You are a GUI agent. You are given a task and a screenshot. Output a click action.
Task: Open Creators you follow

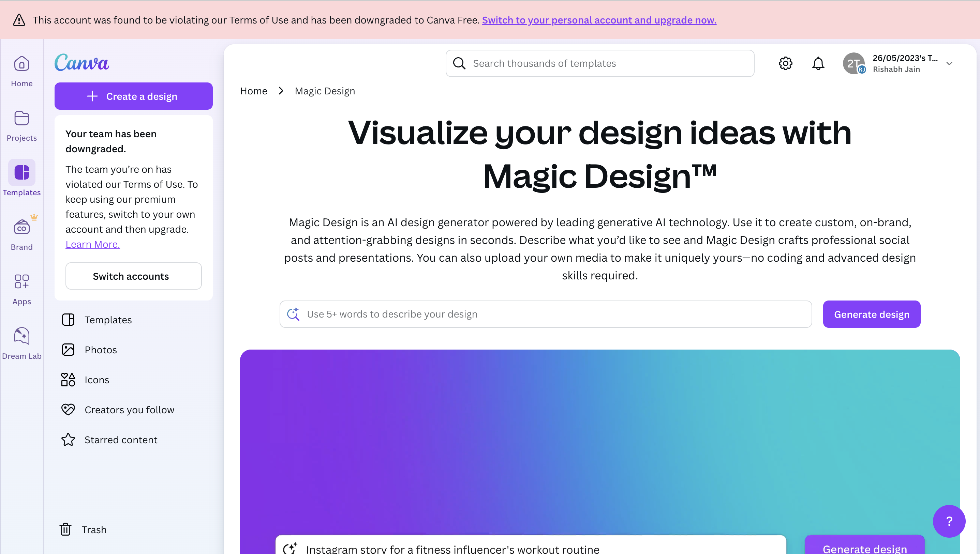(133, 410)
